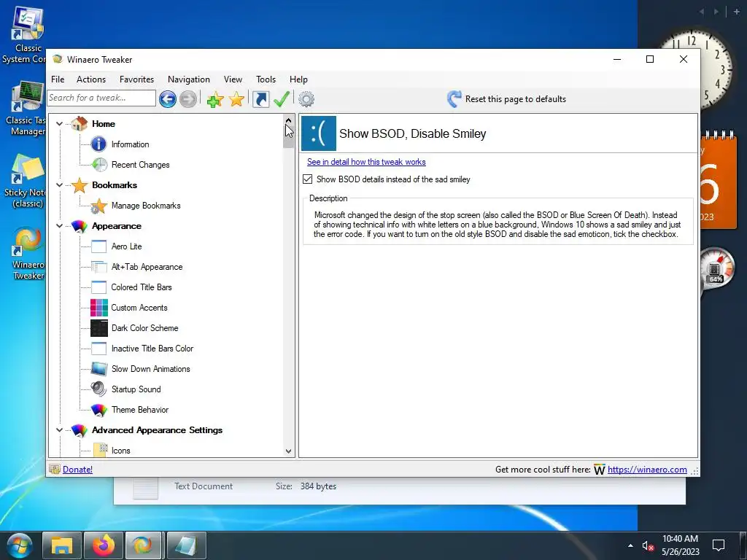747x560 pixels.
Task: Click the Windows Start orb
Action: coord(20,545)
